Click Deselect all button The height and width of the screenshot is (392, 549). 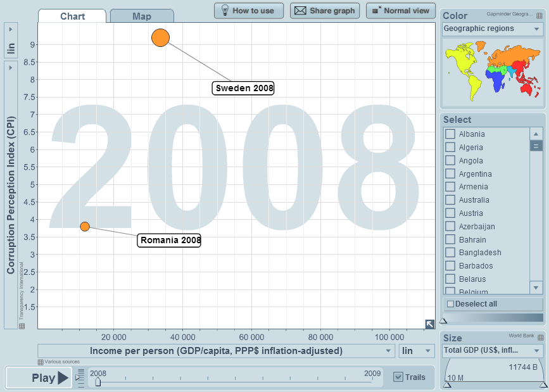pyautogui.click(x=492, y=304)
